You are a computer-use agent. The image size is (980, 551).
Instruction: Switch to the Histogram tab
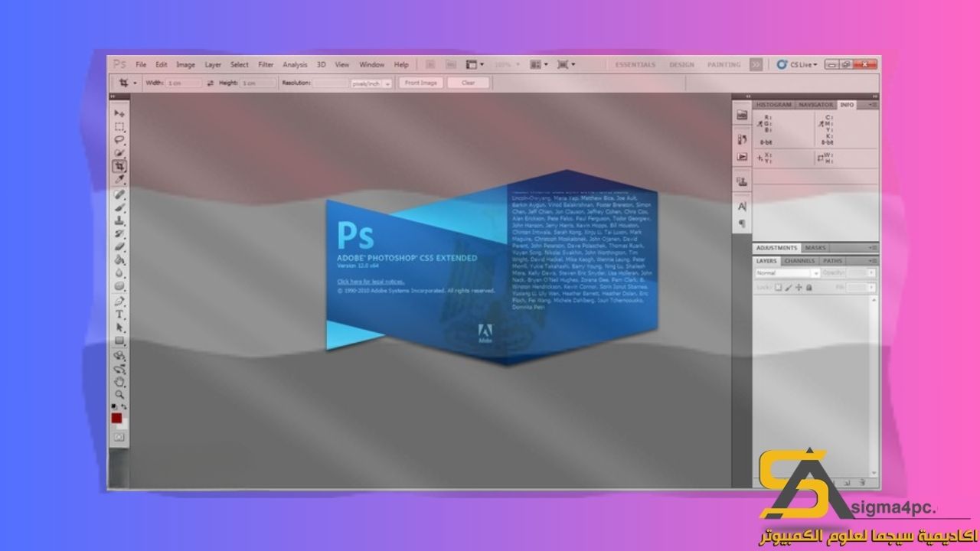click(x=773, y=104)
